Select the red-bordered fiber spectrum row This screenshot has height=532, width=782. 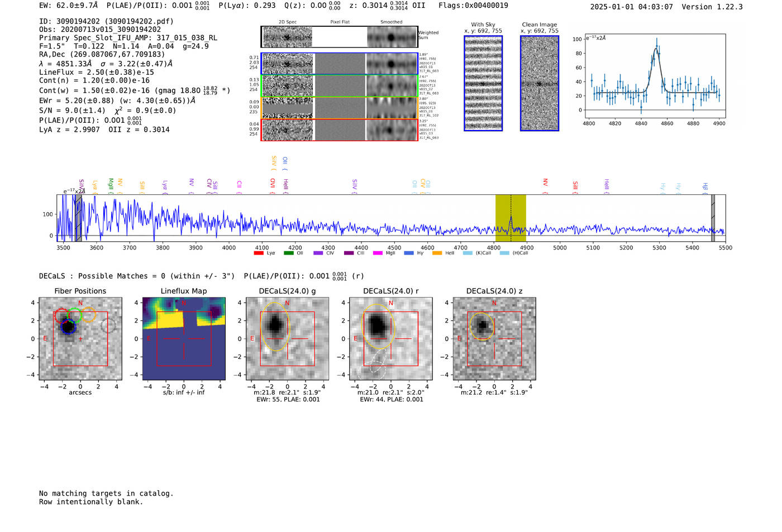coord(340,130)
